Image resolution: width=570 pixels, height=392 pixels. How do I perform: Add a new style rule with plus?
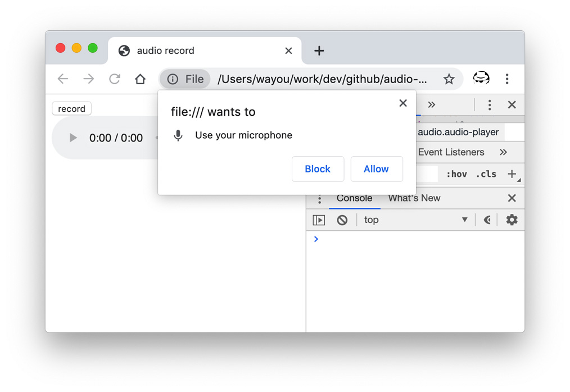[x=512, y=174]
